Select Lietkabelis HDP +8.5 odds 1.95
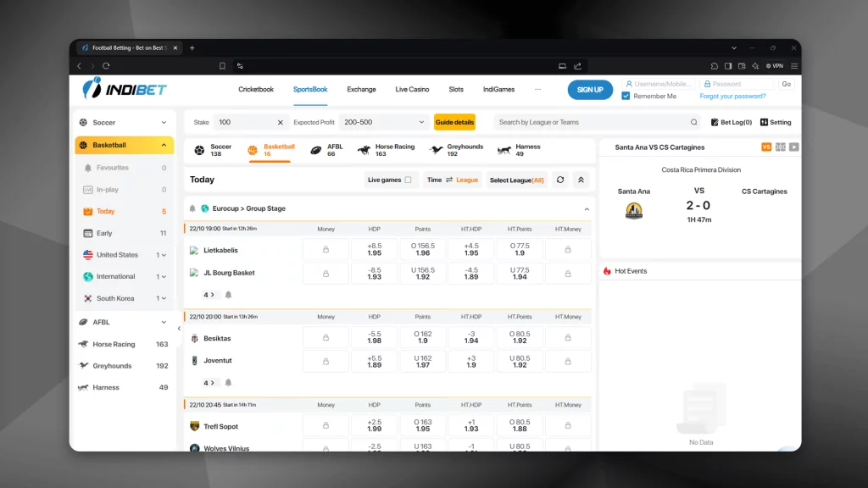Screen dimensions: 868x488 374,250
